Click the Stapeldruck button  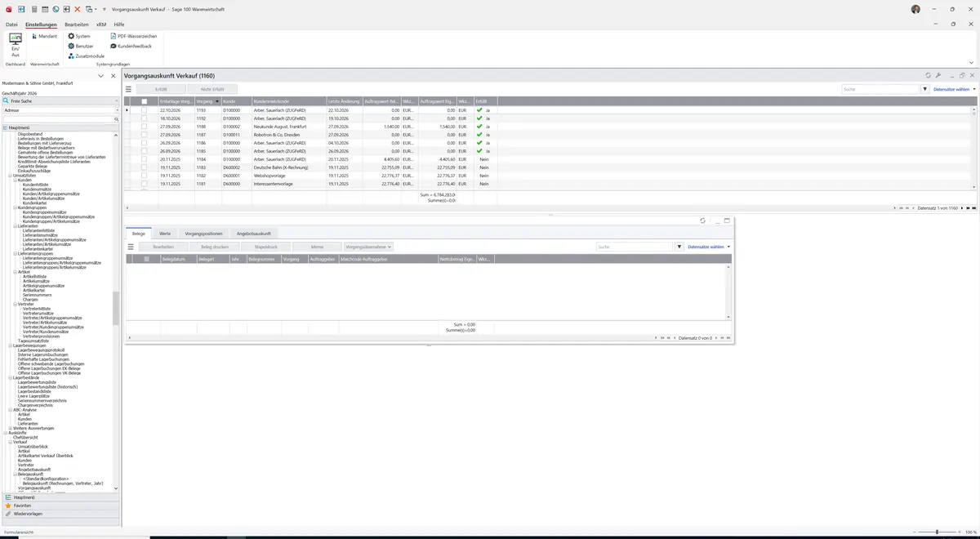point(266,247)
